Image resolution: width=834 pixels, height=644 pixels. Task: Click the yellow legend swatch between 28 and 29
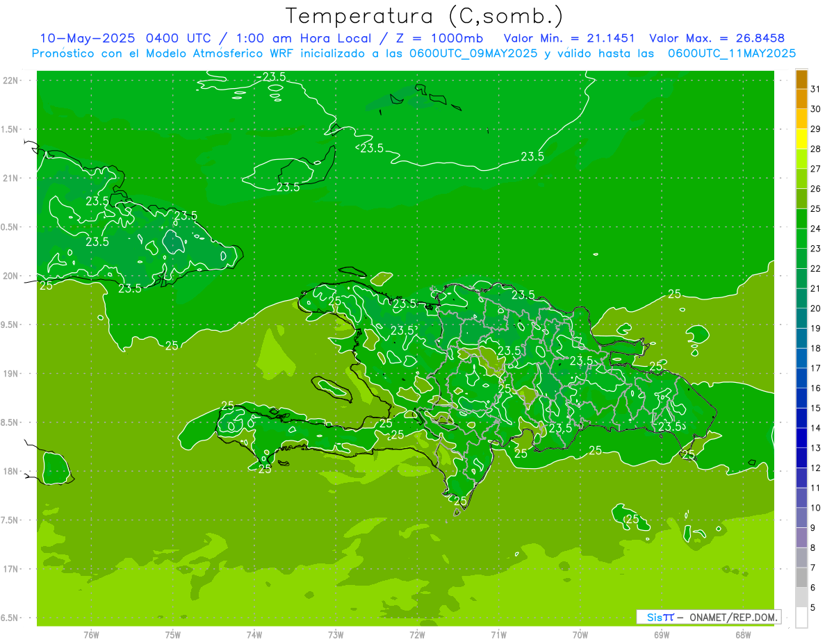[801, 139]
